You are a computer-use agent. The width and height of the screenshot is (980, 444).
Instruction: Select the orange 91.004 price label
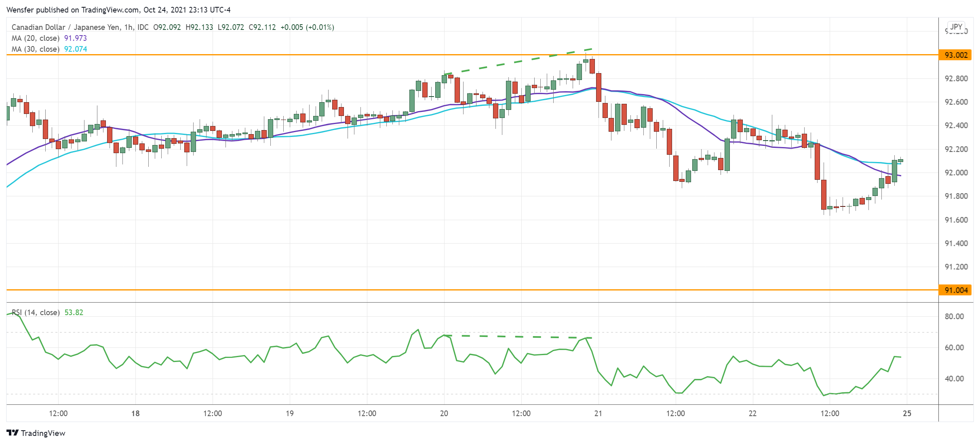tap(956, 290)
